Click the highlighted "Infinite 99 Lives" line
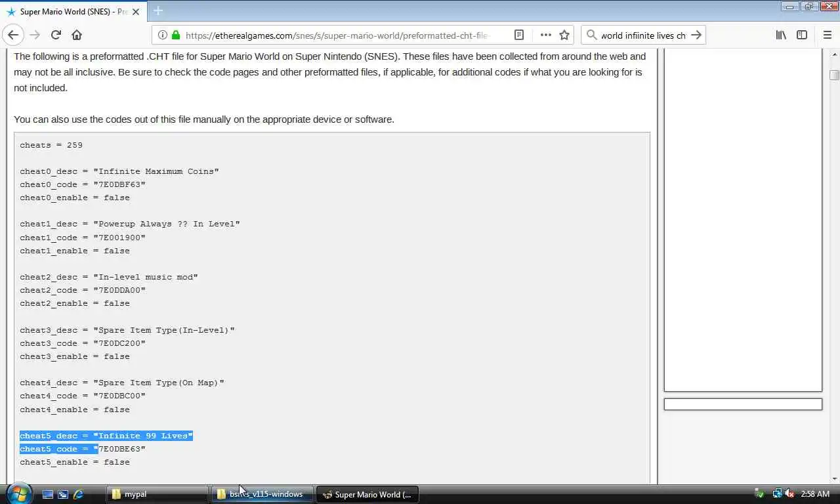The width and height of the screenshot is (840, 504). (106, 436)
